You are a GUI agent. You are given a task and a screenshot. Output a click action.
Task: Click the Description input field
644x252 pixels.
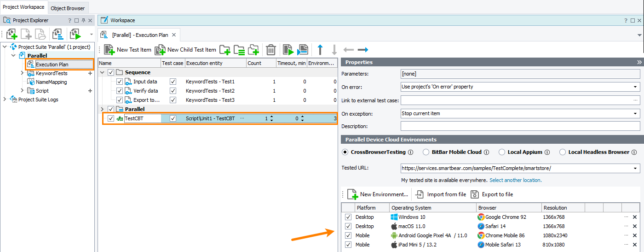520,126
